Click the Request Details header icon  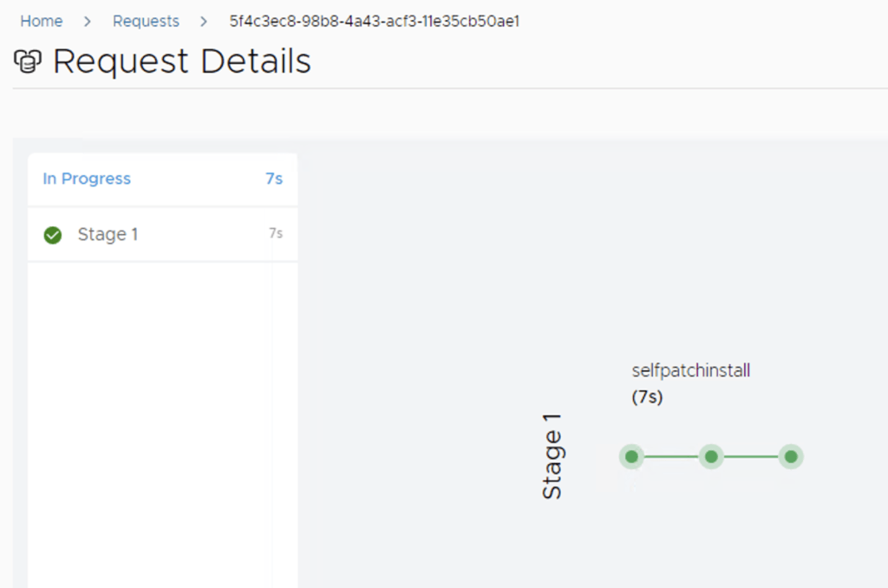click(29, 62)
